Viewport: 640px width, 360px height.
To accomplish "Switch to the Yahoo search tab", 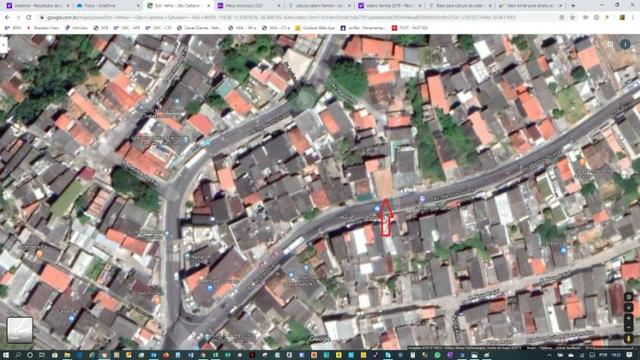I will [x=390, y=6].
